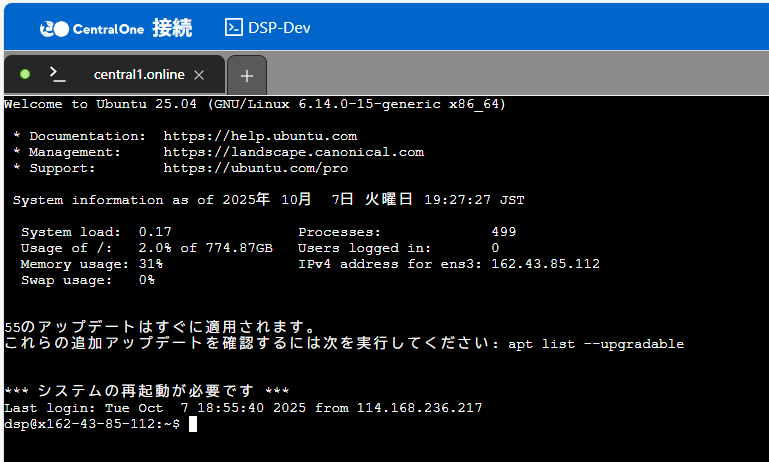
Task: Open the landscape.canonical.com management link
Action: tap(293, 152)
